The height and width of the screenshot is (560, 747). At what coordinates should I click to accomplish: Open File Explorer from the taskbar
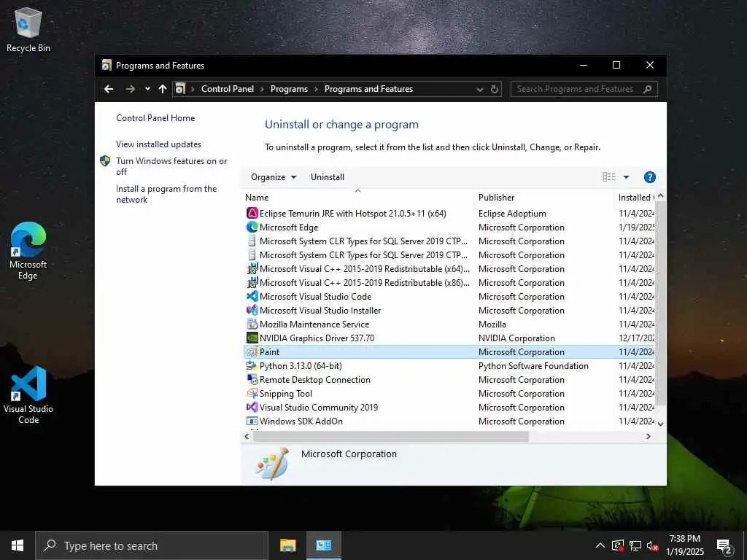point(287,545)
